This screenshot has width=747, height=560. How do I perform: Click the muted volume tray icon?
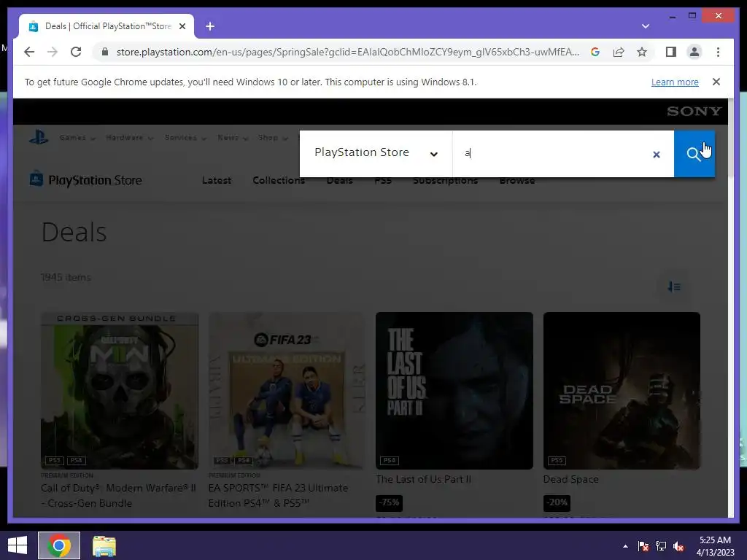(x=678, y=546)
